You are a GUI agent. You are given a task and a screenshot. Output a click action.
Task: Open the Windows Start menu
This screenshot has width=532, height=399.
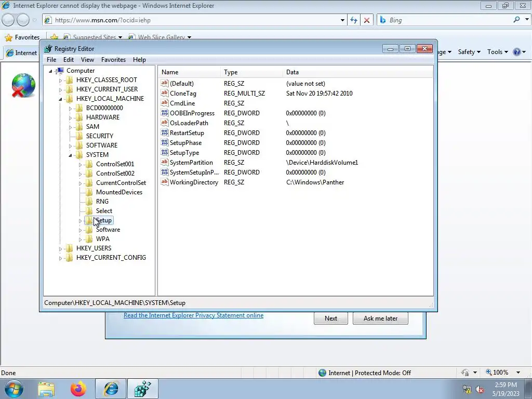click(x=14, y=389)
